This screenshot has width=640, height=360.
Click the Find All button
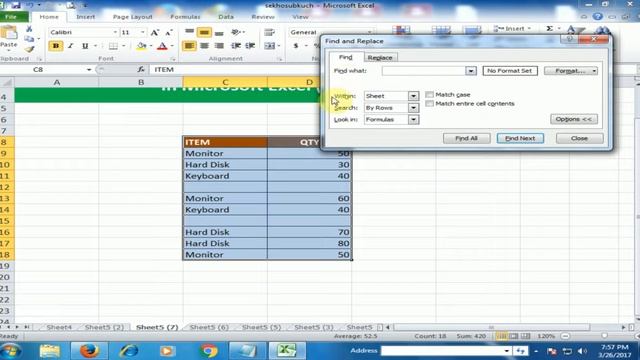coord(467,138)
